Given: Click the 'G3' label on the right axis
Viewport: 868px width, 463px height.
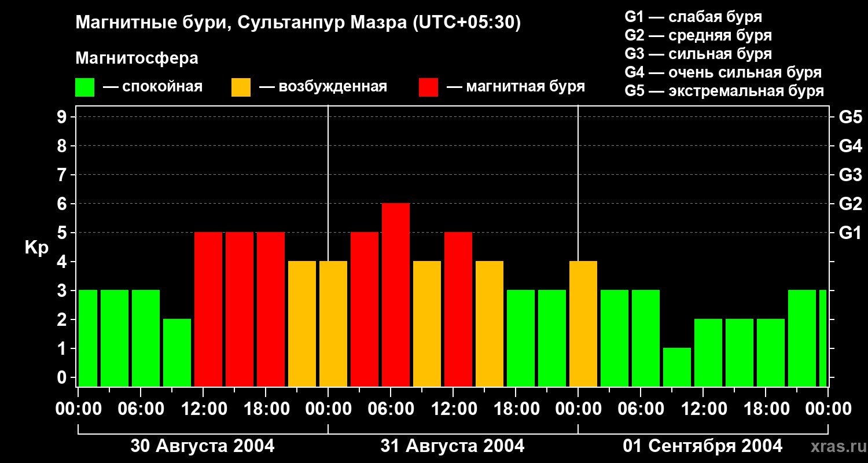Looking at the screenshot, I should pos(851,175).
